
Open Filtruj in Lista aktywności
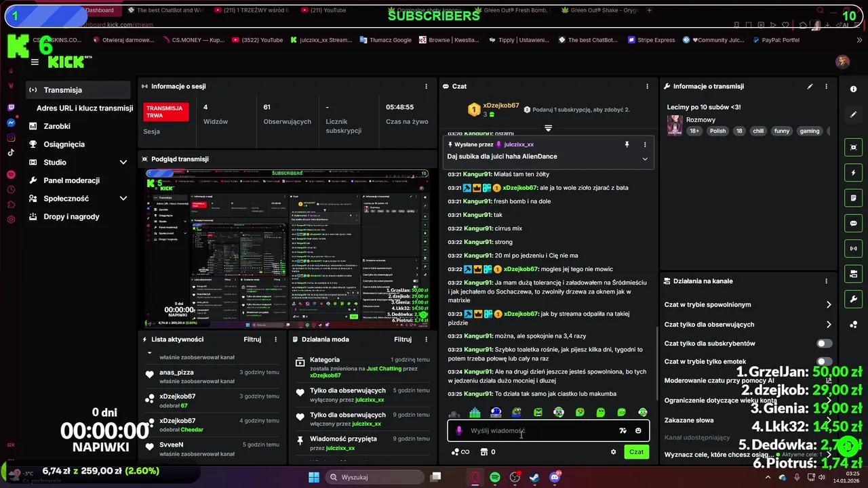point(252,339)
